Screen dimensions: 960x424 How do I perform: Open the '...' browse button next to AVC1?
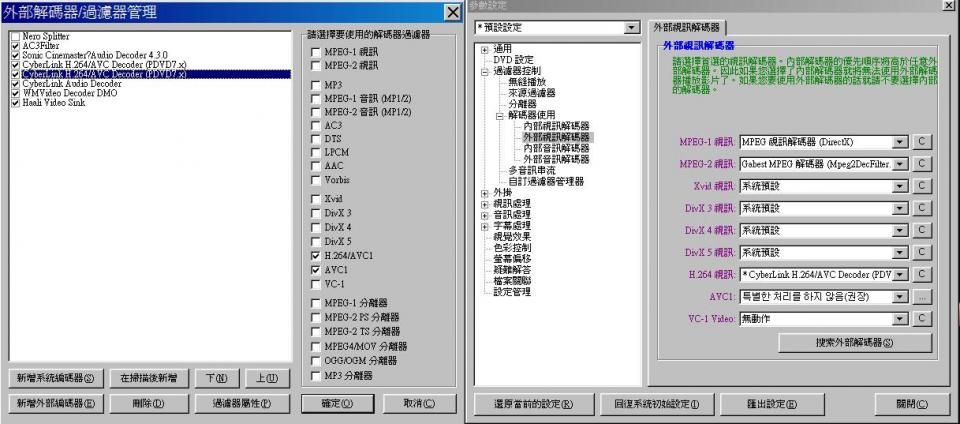pos(922,297)
